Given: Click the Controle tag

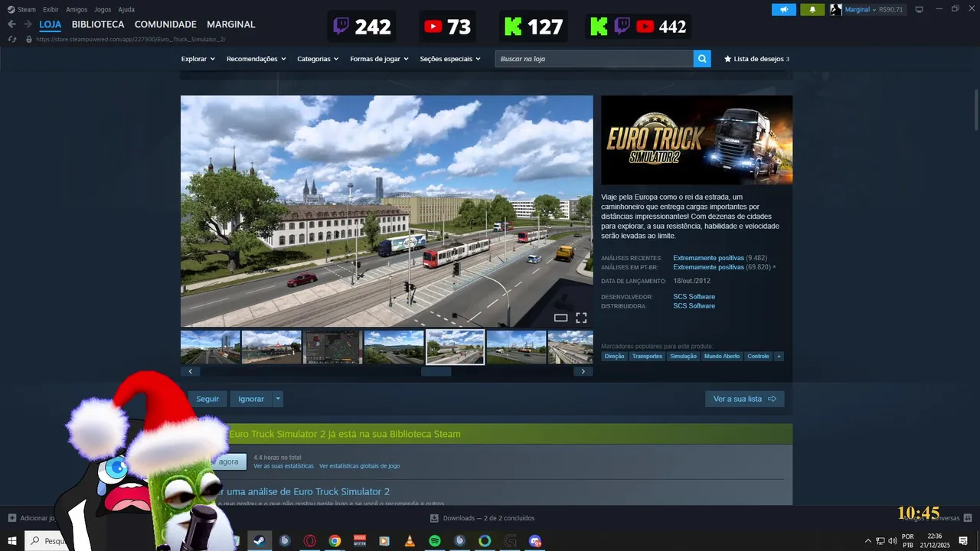Looking at the screenshot, I should point(758,357).
